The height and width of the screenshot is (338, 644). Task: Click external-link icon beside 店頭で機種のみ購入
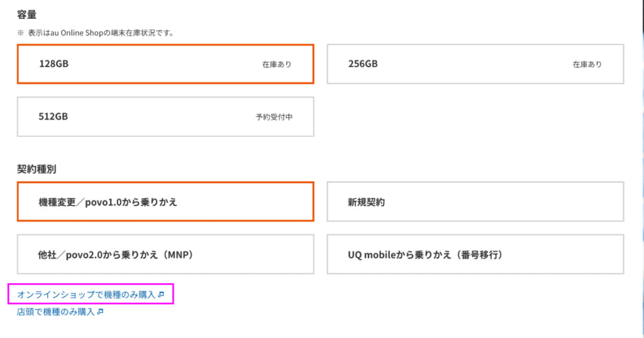click(100, 312)
